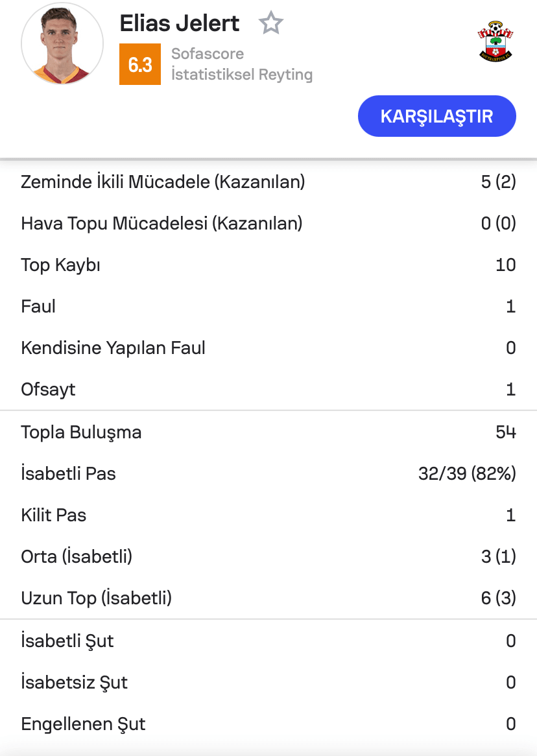Click the Elias Jelert player name
Viewport: 537px width, 756px height.
[180, 24]
